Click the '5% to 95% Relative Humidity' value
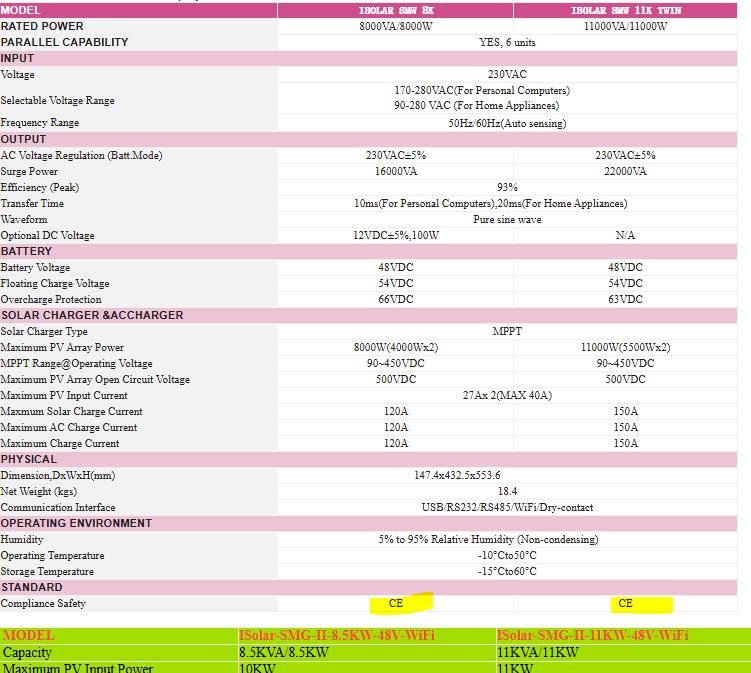This screenshot has width=751, height=673. [x=488, y=539]
